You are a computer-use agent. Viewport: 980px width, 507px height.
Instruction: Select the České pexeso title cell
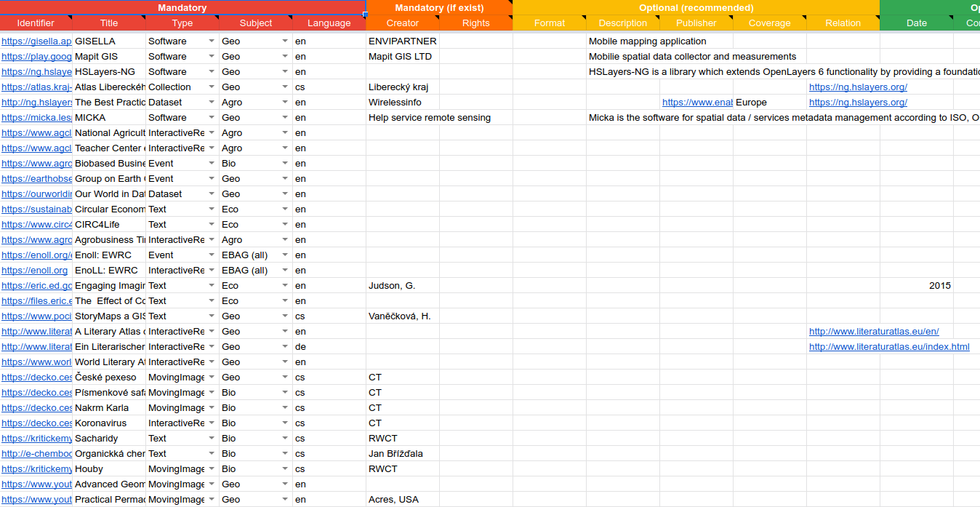pos(109,378)
